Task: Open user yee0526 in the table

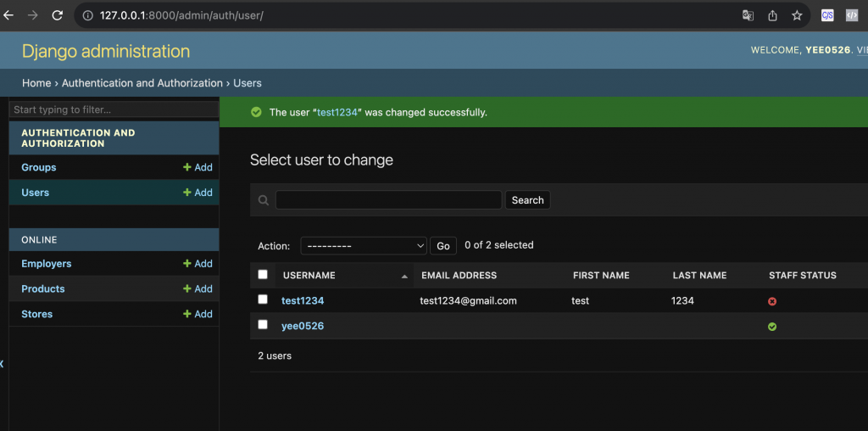Action: 303,327
